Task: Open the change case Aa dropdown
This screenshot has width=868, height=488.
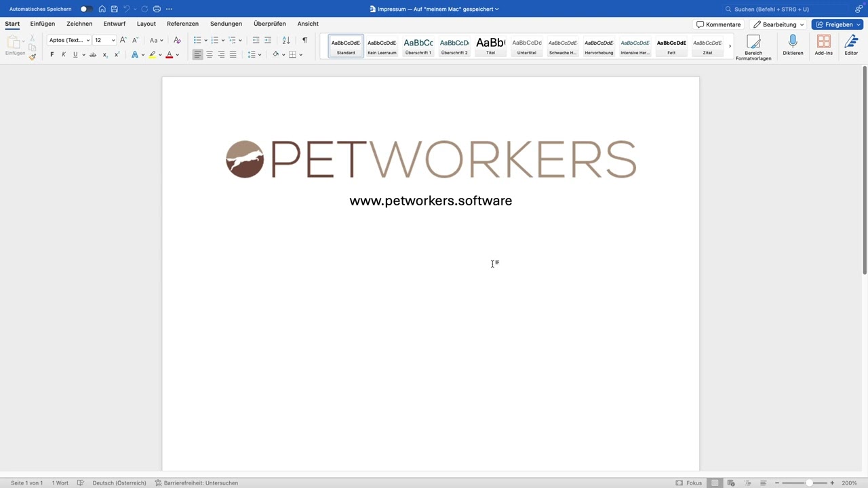Action: 157,40
